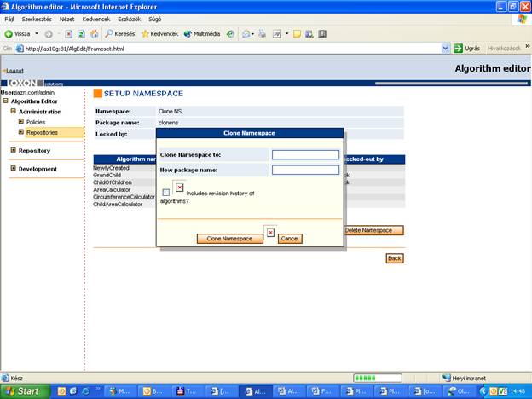Click the Clone Namespace dialog button
Image resolution: width=532 pixels, height=399 pixels.
[x=229, y=239]
